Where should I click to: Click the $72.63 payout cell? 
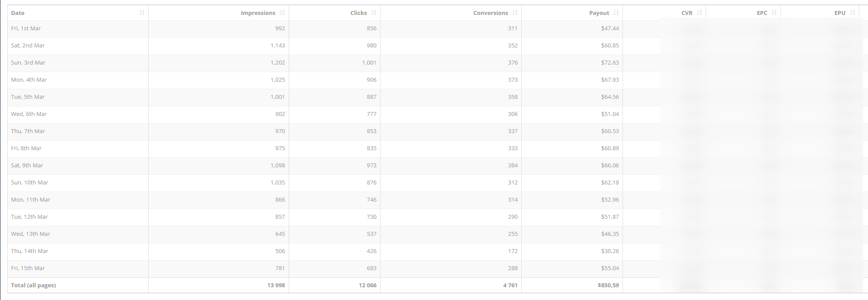(x=610, y=63)
